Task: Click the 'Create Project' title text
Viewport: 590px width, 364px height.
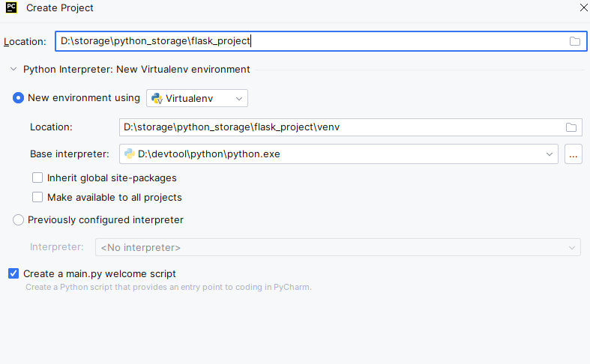Action: coord(60,8)
